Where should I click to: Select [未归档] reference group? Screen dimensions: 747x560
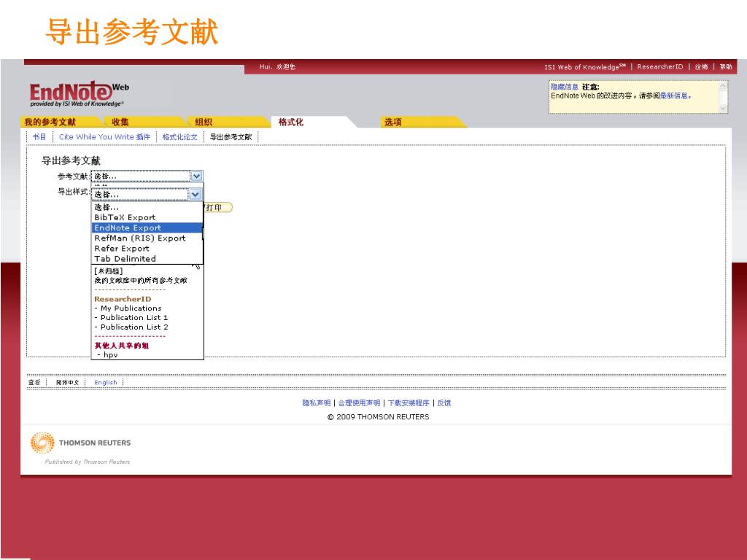109,271
